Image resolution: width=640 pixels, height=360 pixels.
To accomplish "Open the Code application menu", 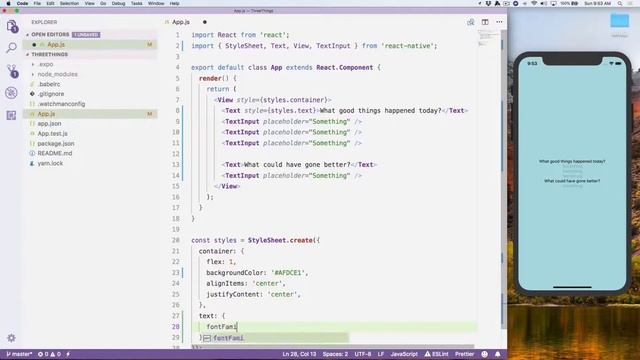I will (22, 3).
